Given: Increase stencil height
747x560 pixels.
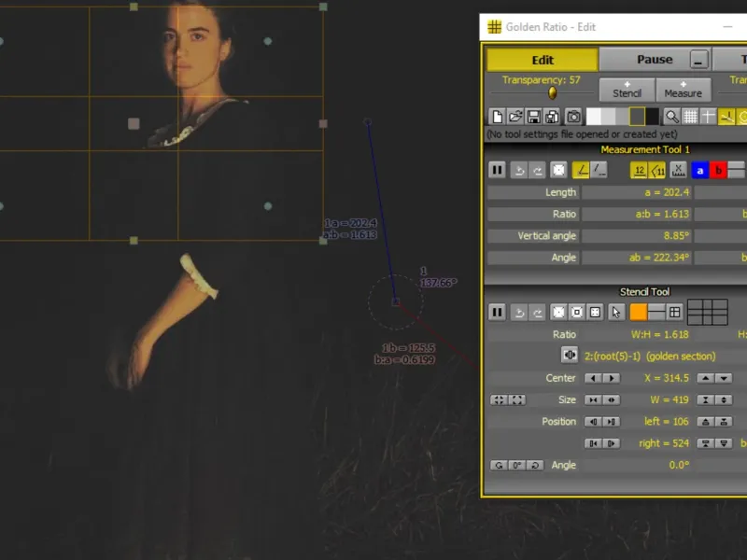Looking at the screenshot, I should [x=724, y=400].
